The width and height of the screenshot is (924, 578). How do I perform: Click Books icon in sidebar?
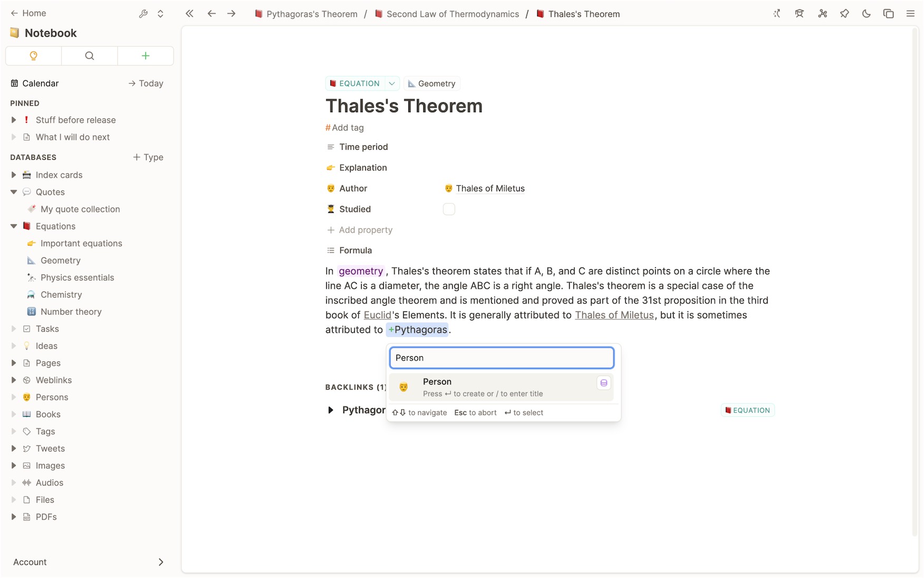[x=27, y=415]
